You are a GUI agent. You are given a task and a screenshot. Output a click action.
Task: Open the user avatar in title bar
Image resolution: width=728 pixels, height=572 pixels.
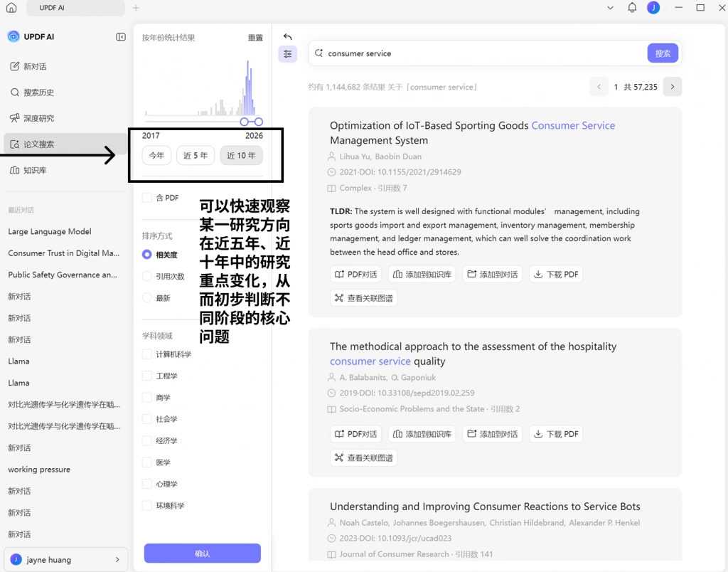click(653, 7)
